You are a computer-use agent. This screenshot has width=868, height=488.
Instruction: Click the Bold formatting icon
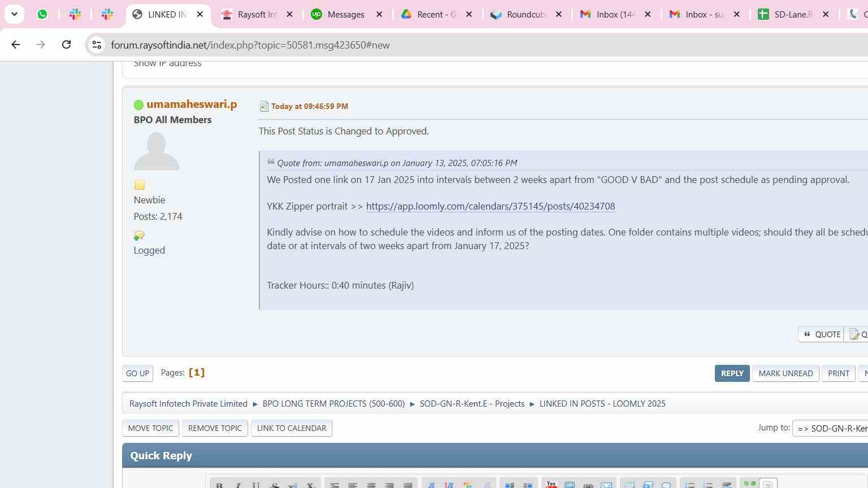click(x=219, y=485)
